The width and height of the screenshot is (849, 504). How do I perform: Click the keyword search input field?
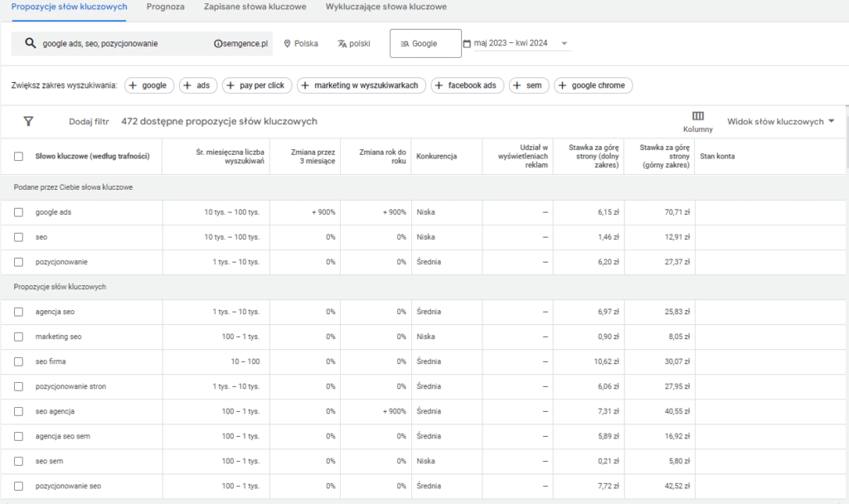124,44
